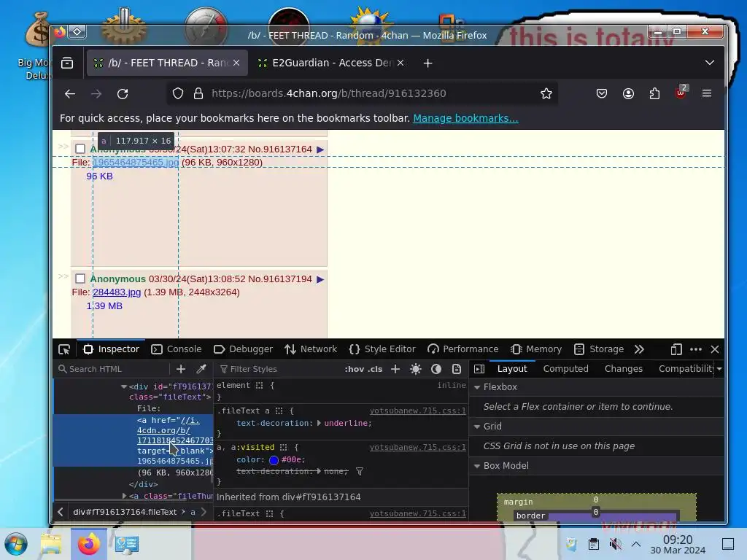Open uBlock Origin extension icon
747x560 pixels.
681,93
